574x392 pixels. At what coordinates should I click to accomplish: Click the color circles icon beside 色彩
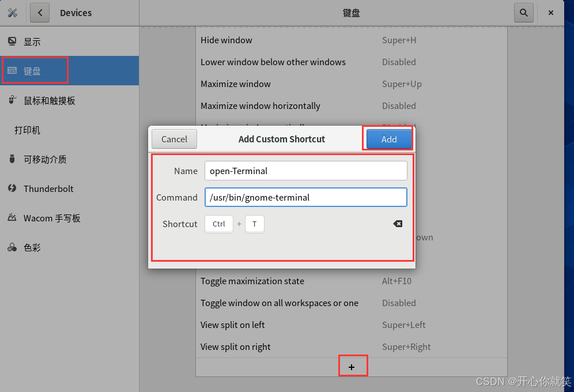12,247
